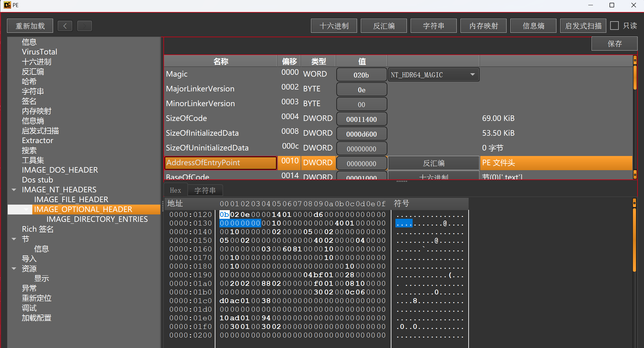The image size is (644, 348).
Task: Edit the AddressOfEntryPoint value field
Action: click(362, 163)
